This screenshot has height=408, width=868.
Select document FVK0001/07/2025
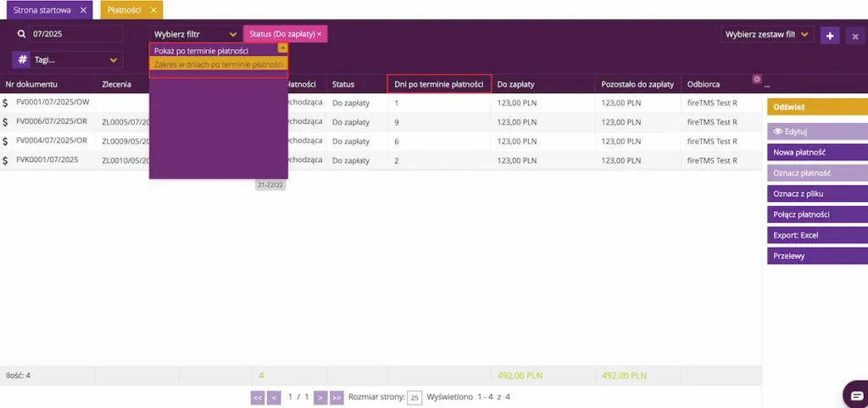pyautogui.click(x=47, y=160)
